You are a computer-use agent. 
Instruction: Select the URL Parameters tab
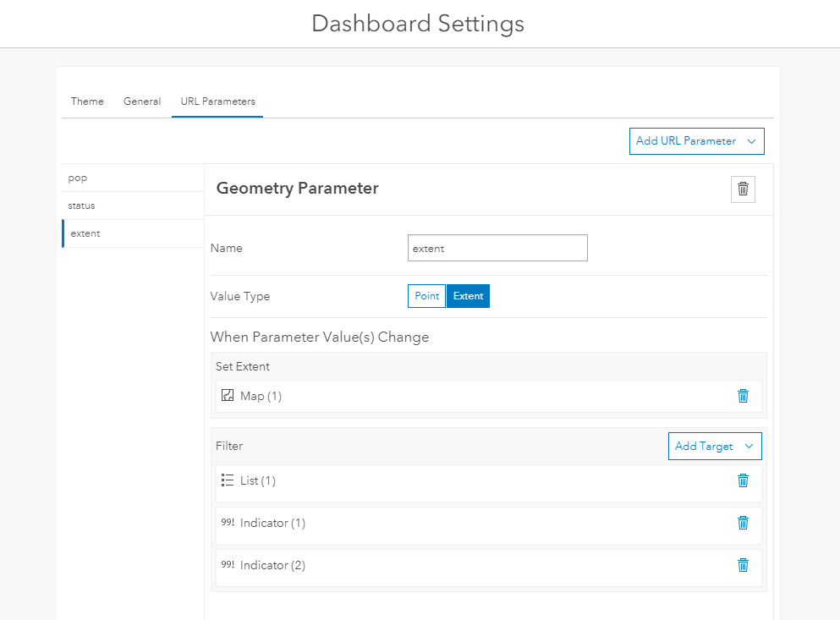[x=217, y=102]
